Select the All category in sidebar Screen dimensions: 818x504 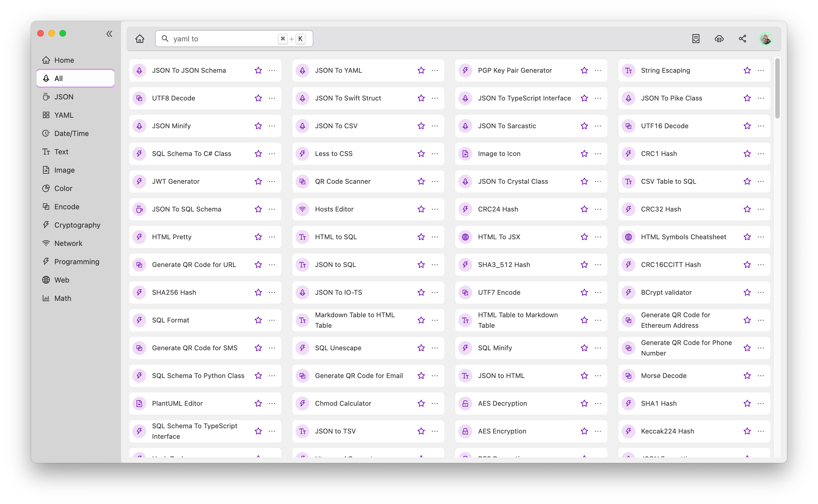click(75, 78)
